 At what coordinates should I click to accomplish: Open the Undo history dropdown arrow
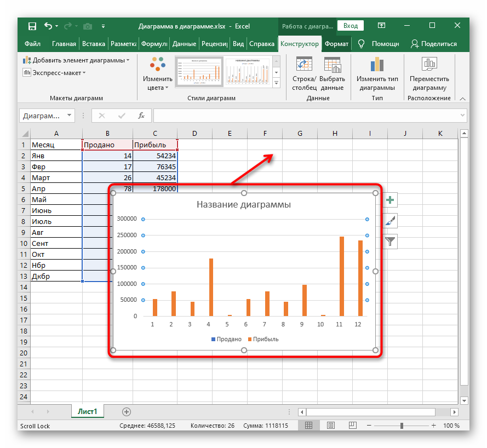56,26
